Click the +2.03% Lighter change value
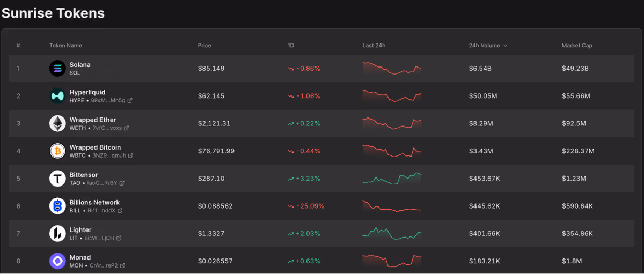This screenshot has width=644, height=274. coord(308,234)
